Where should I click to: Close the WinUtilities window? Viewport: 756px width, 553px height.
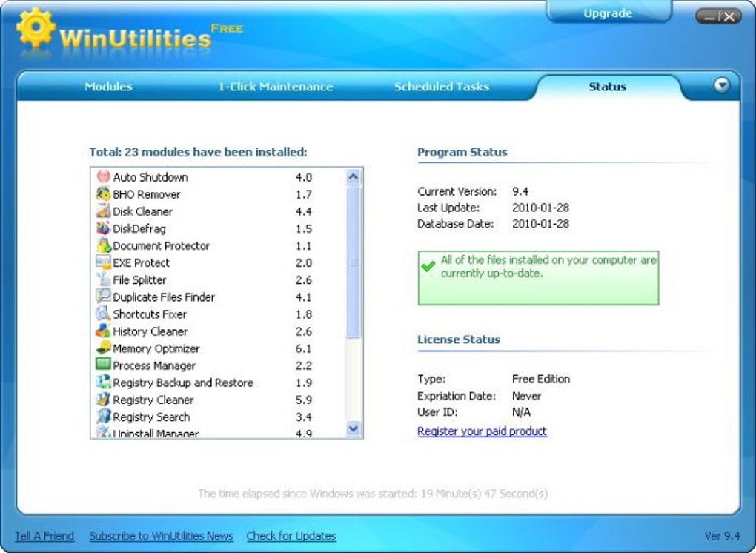coord(730,17)
